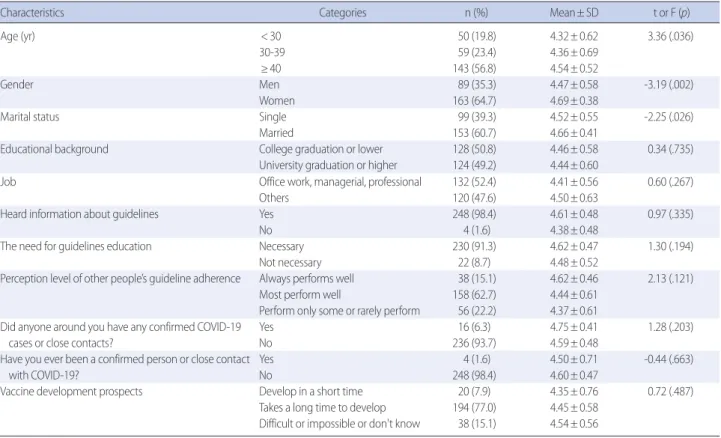Click the Age (yr) row label

(x=17, y=36)
